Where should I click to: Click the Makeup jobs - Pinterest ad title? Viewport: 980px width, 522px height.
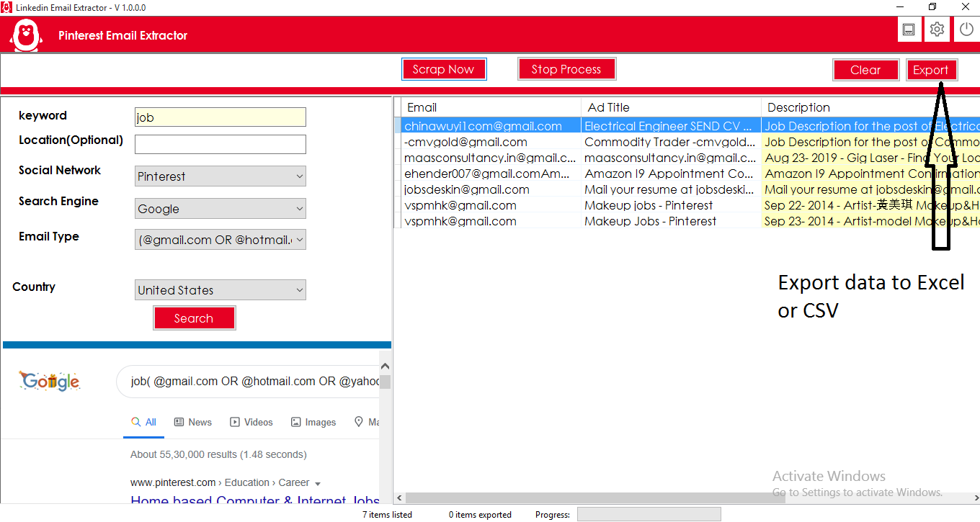(x=671, y=205)
